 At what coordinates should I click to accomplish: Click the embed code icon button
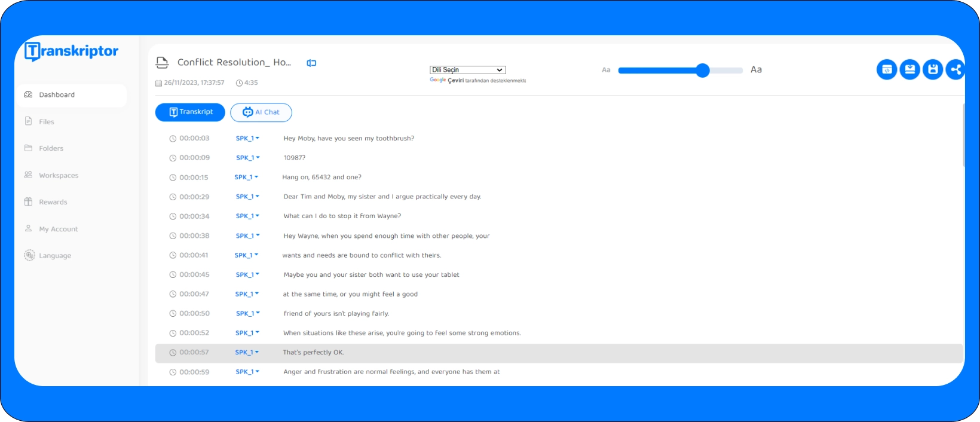point(887,69)
